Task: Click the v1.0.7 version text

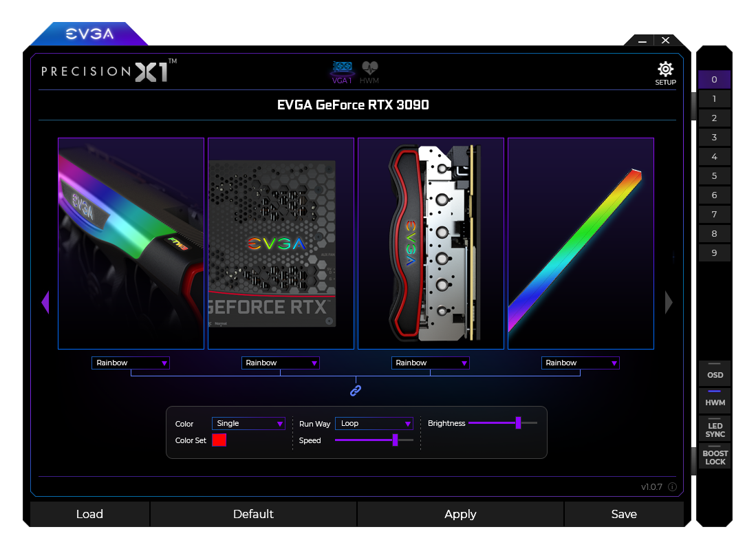Action: 652,487
